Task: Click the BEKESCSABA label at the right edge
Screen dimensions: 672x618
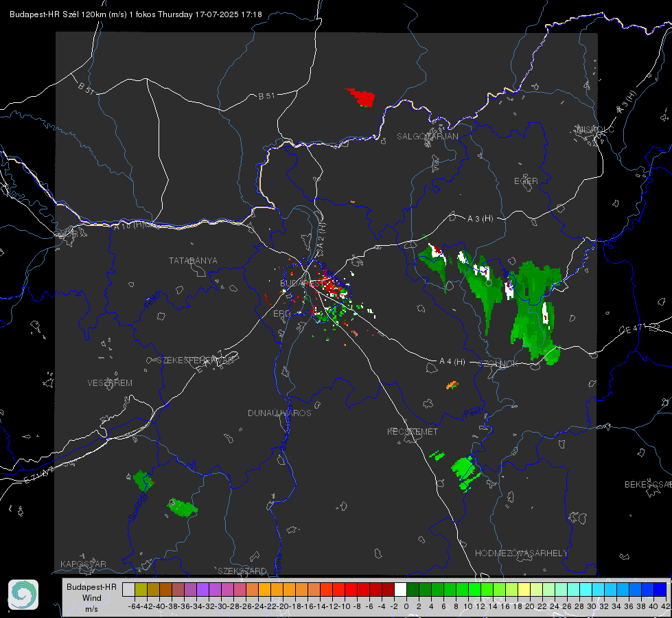Action: tap(648, 485)
